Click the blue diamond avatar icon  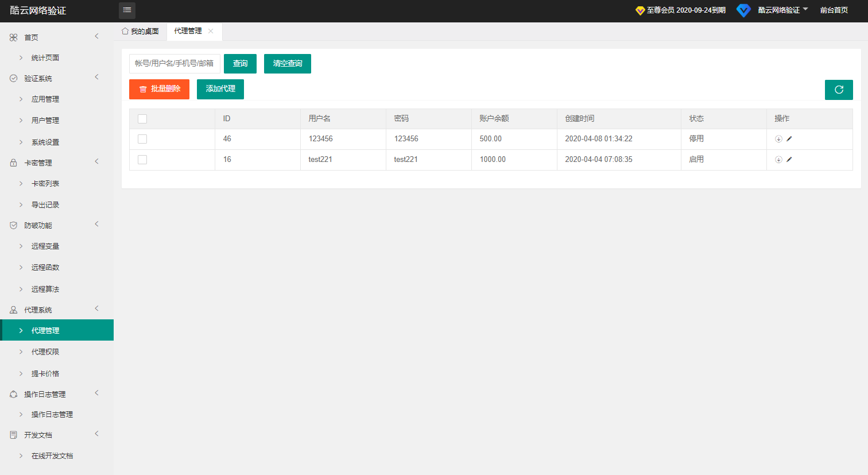coord(743,10)
